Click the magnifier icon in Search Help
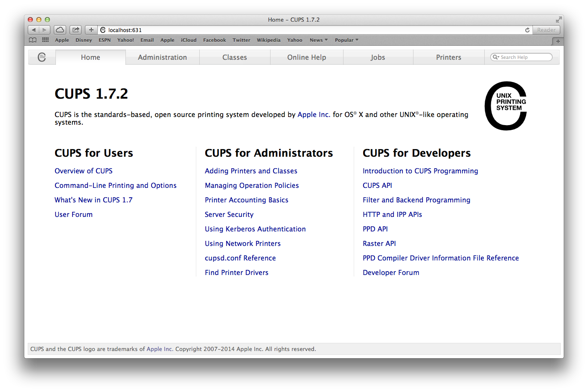588x392 pixels. pos(495,57)
